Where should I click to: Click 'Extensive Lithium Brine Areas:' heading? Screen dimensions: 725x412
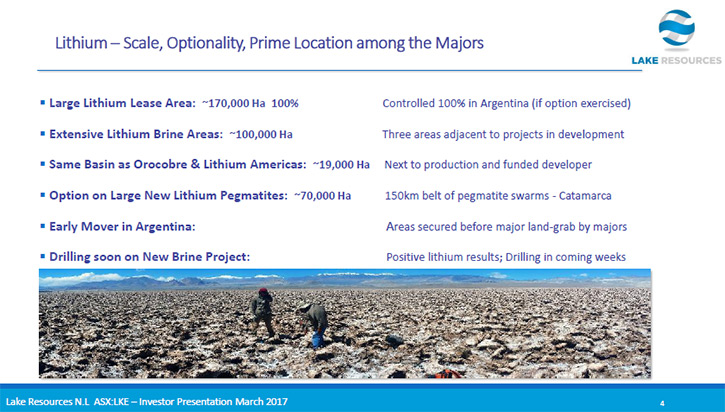click(x=136, y=134)
